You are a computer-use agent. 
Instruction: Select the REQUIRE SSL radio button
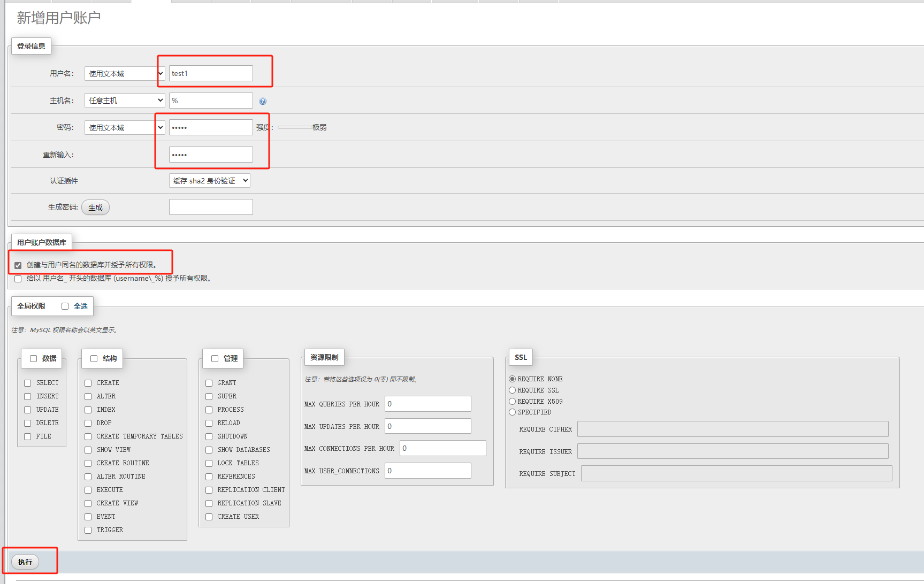coord(512,390)
